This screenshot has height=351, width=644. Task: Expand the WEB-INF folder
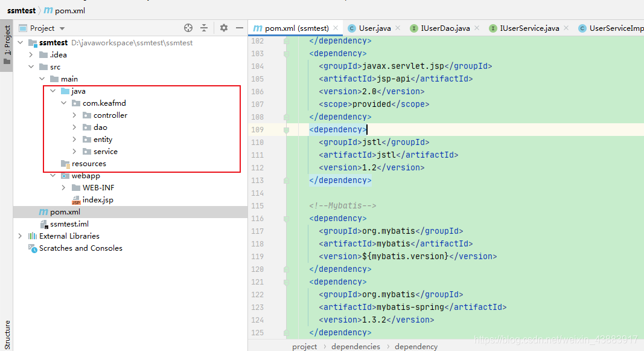coord(63,187)
